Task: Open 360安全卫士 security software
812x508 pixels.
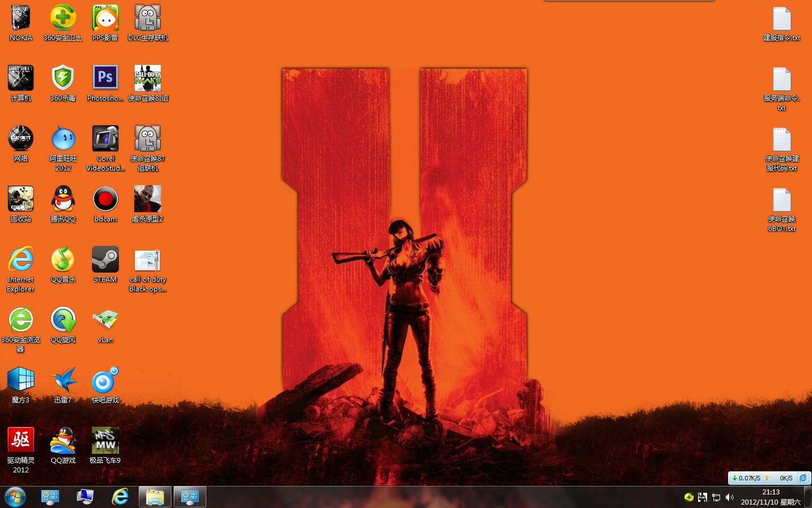Action: [x=63, y=17]
